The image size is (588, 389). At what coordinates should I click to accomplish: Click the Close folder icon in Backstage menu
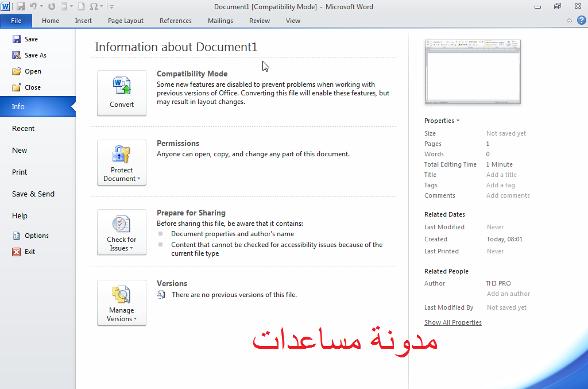coord(17,87)
